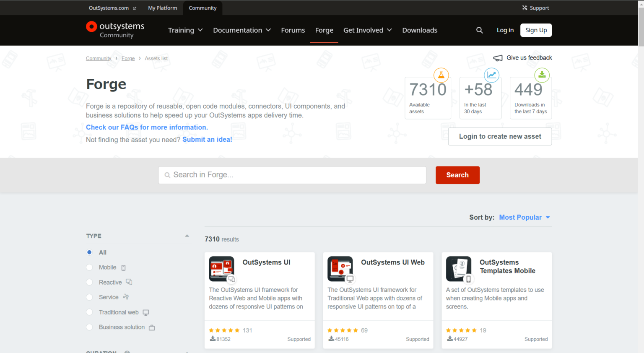The width and height of the screenshot is (644, 353).
Task: Click the feedback megaphone icon
Action: click(498, 58)
